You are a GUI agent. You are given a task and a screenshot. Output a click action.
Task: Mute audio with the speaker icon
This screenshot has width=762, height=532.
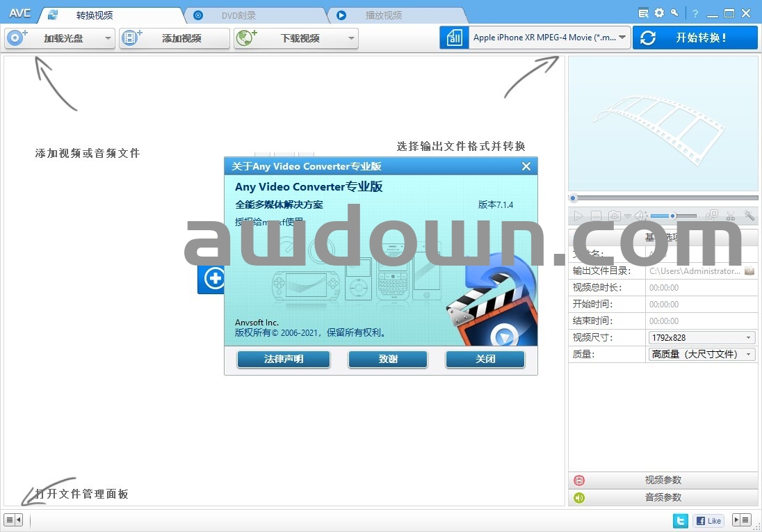[x=640, y=216]
